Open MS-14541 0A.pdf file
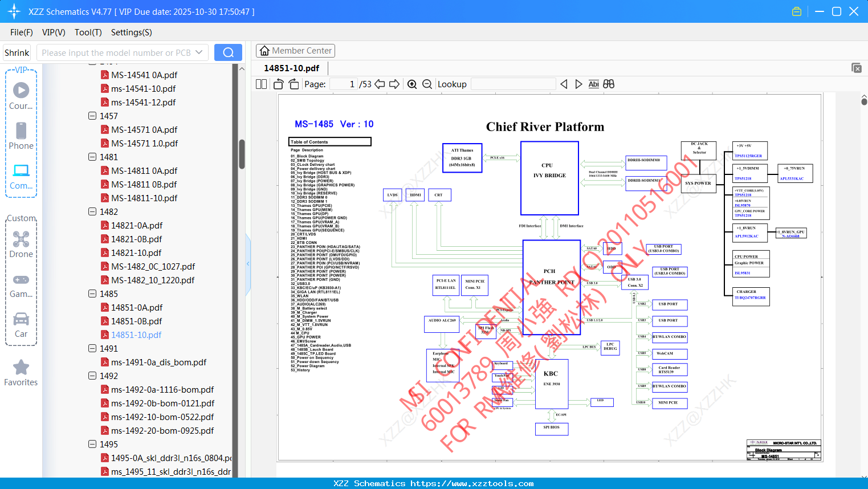The image size is (868, 489). pos(144,75)
